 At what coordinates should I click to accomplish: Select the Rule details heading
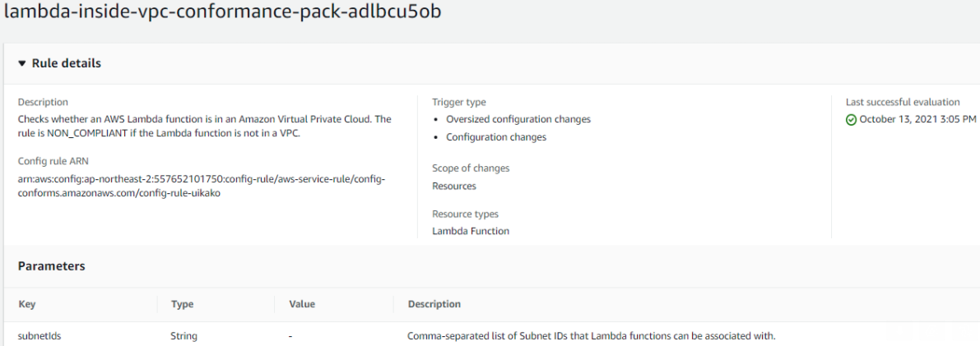67,63
